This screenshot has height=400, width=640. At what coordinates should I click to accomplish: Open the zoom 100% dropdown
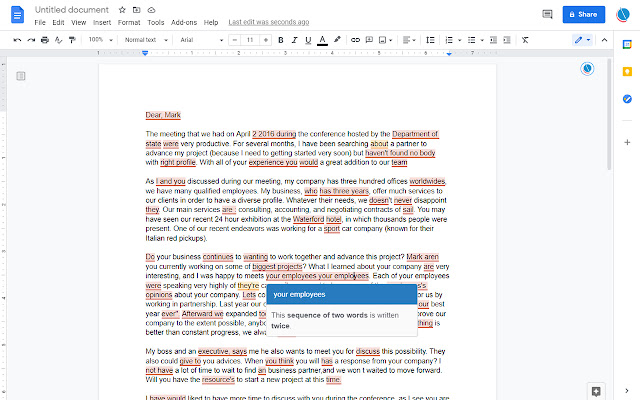coord(100,40)
